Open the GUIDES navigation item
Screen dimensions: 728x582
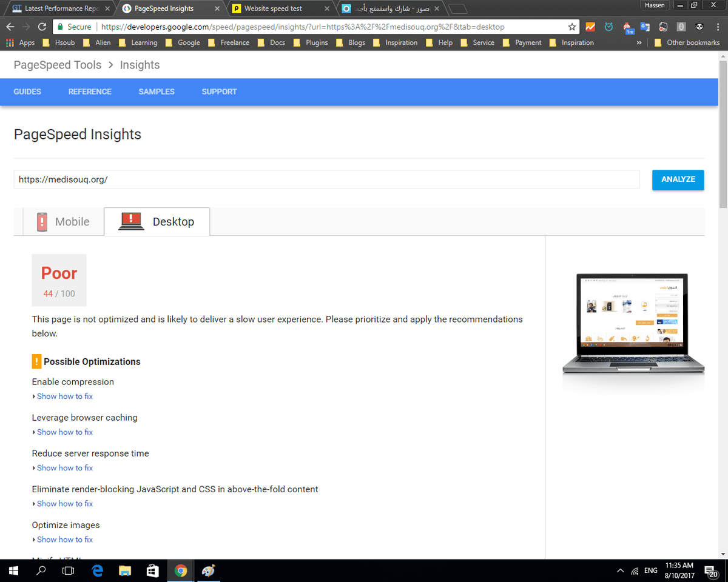click(x=27, y=92)
